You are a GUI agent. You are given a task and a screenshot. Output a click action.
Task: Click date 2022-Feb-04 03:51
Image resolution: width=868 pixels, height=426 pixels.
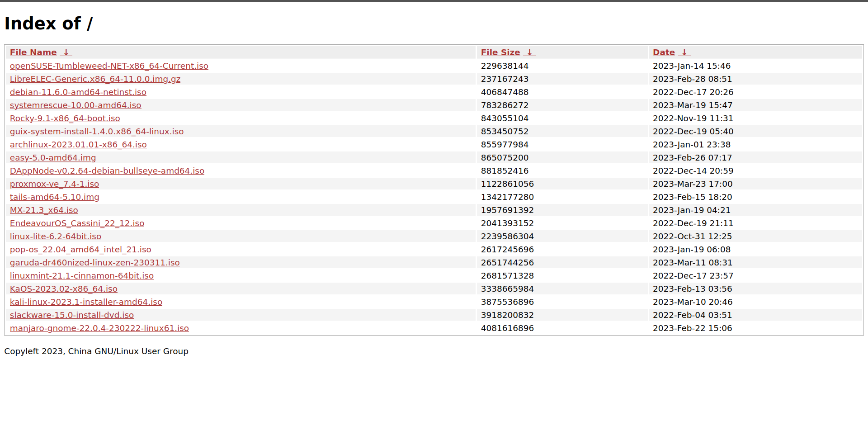pyautogui.click(x=692, y=315)
